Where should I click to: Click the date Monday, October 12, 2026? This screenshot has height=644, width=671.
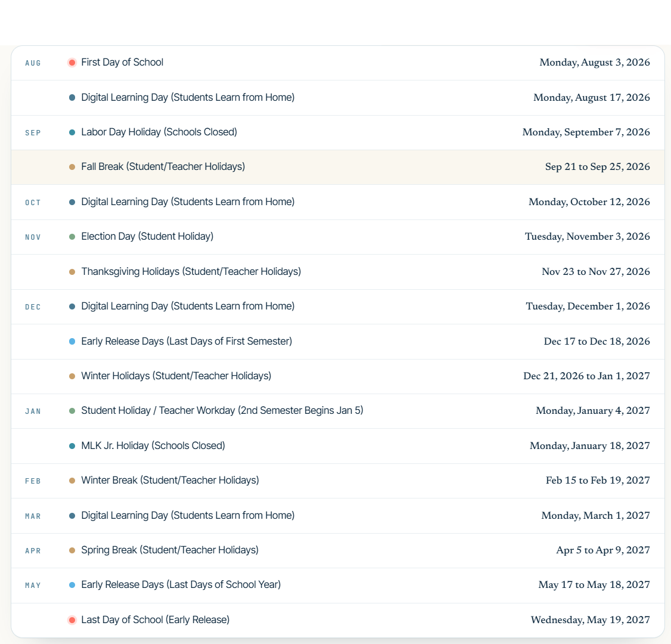coord(589,202)
